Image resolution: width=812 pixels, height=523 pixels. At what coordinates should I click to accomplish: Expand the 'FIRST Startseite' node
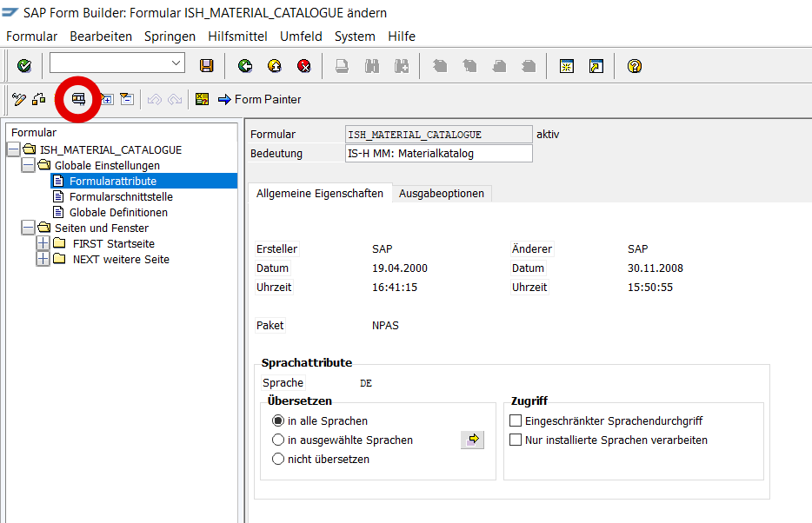(x=43, y=243)
